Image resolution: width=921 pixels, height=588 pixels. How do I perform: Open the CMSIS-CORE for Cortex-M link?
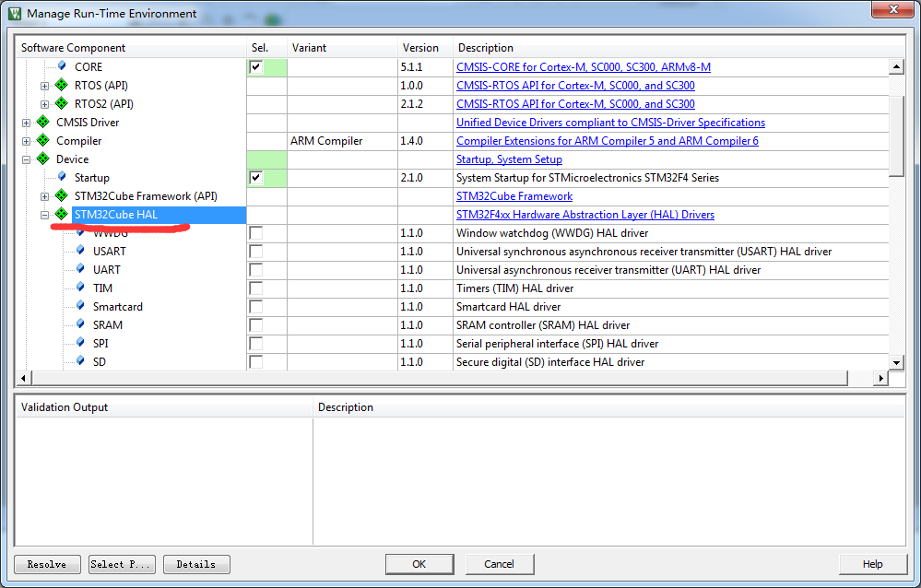(x=584, y=67)
